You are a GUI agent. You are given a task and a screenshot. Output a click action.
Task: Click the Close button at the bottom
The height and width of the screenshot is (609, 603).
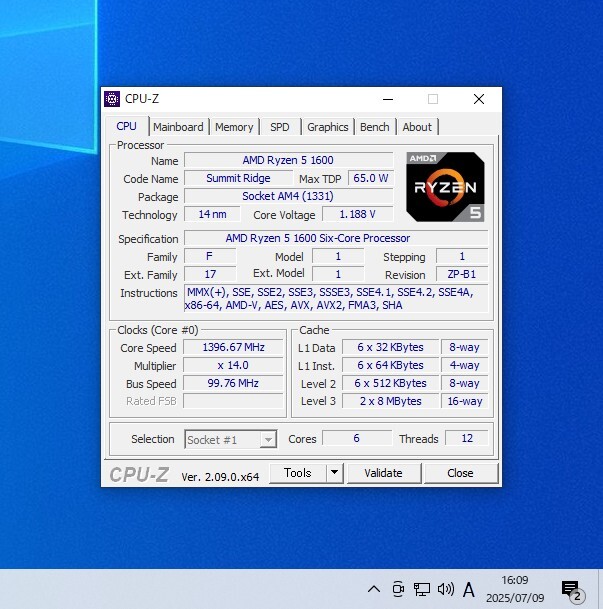coord(461,473)
